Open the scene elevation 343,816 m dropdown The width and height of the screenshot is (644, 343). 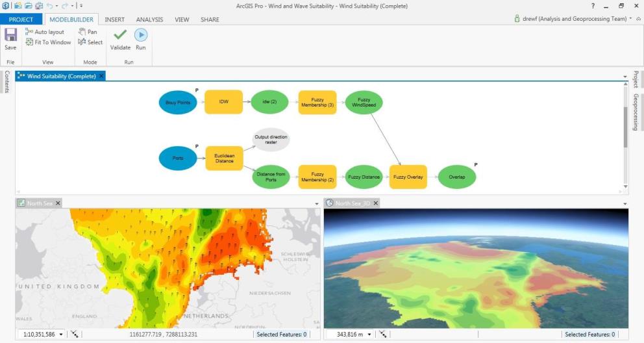369,335
